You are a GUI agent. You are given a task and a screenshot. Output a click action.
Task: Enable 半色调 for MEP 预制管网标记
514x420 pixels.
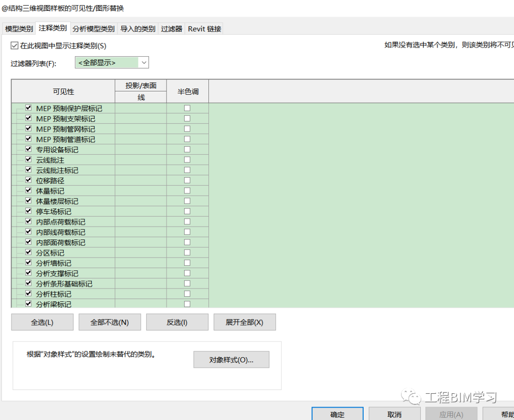(x=187, y=129)
